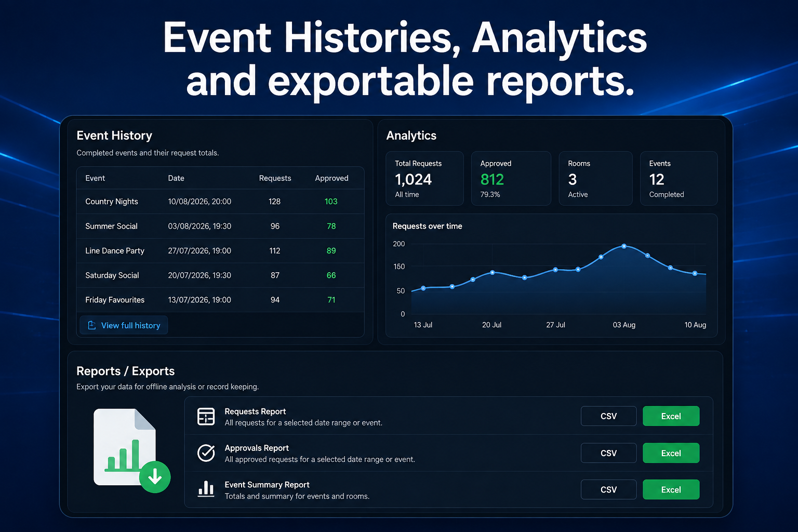Click the Event Summary Report title
This screenshot has width=798, height=532.
pyautogui.click(x=267, y=485)
